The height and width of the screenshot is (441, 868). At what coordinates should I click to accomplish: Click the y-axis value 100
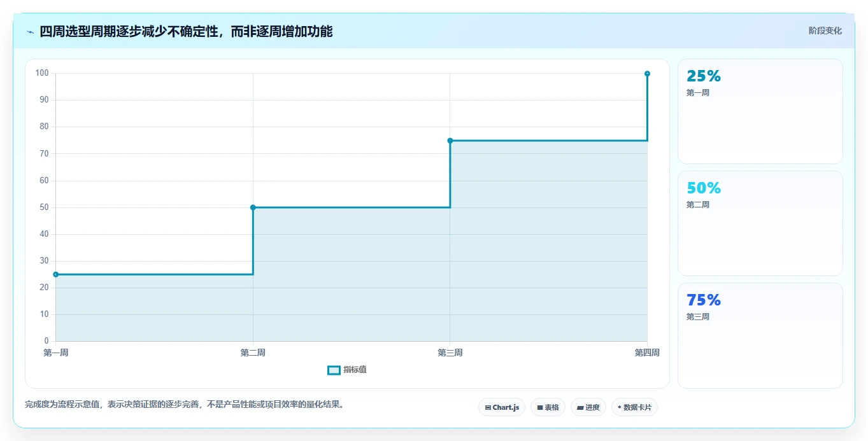point(42,73)
